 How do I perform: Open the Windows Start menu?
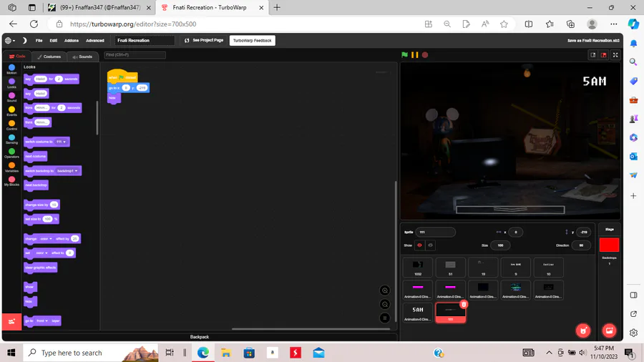click(x=11, y=353)
